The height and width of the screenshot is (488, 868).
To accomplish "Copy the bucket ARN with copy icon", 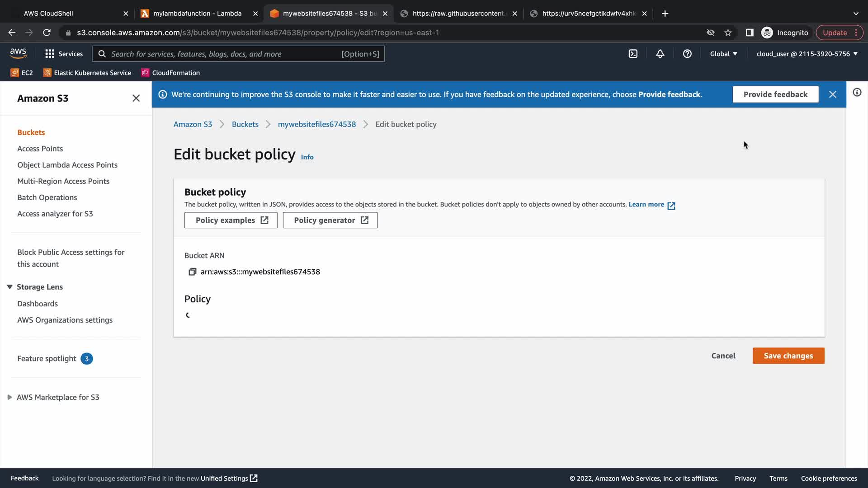I will tap(192, 272).
